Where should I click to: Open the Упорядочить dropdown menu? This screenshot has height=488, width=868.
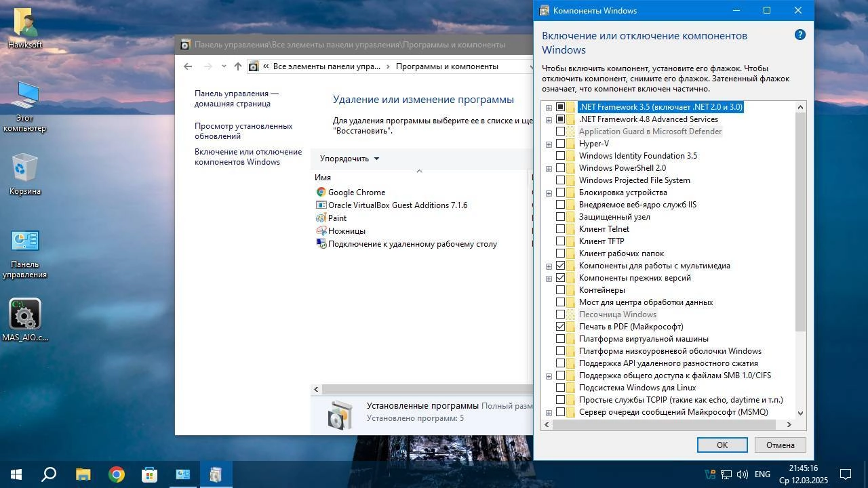click(x=349, y=159)
